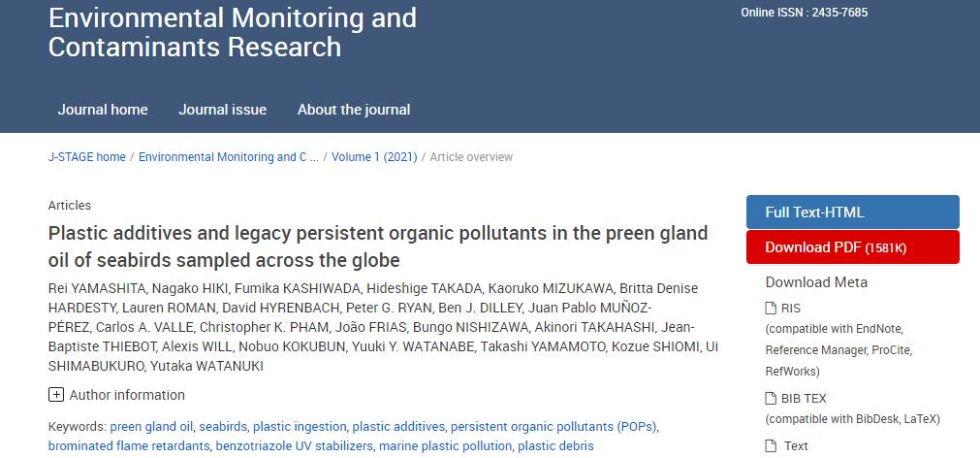Follow the 'seabirds' keyword link
This screenshot has height=458, width=980.
(223, 426)
